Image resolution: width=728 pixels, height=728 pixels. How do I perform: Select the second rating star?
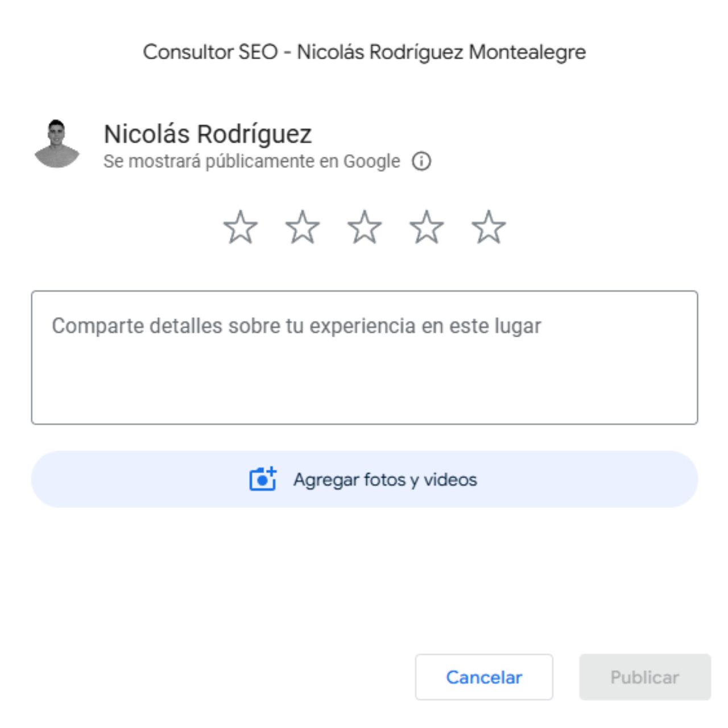pos(302,227)
